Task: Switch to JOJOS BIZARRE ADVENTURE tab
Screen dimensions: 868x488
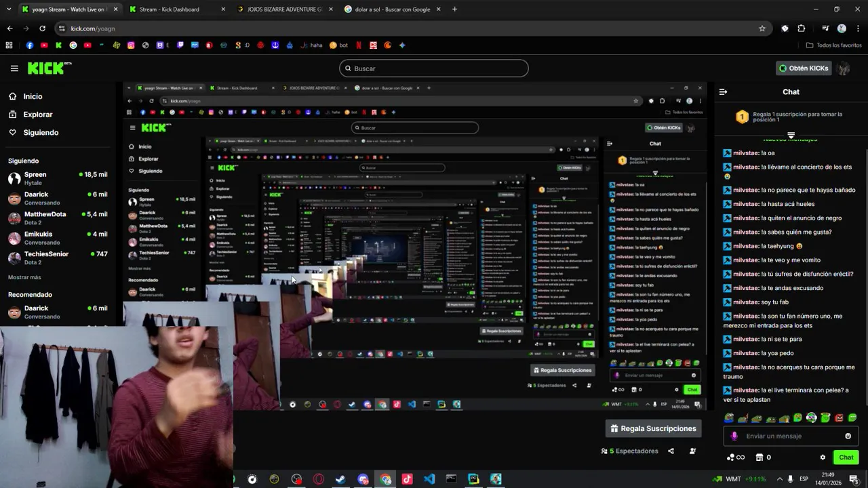Action: [283, 9]
